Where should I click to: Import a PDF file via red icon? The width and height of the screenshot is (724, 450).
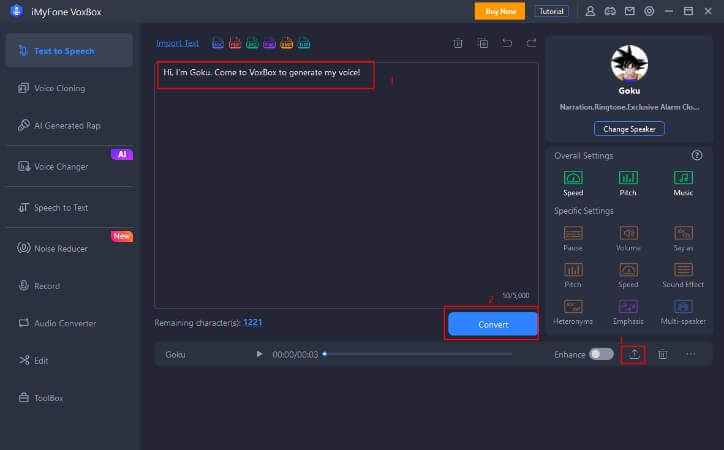click(235, 43)
